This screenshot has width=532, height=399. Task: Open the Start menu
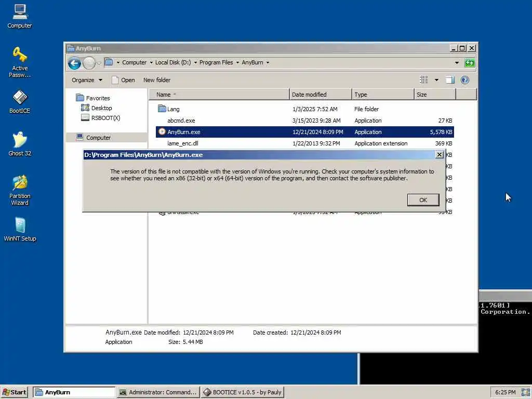[14, 392]
